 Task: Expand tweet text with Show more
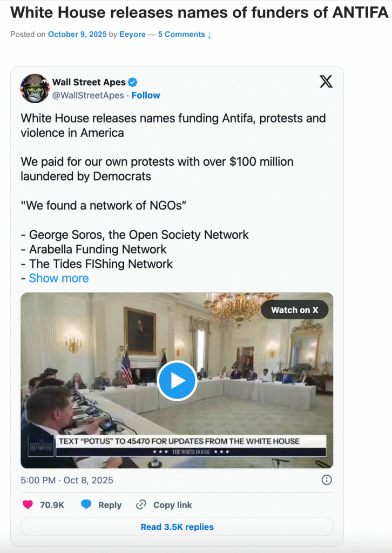pyautogui.click(x=58, y=278)
